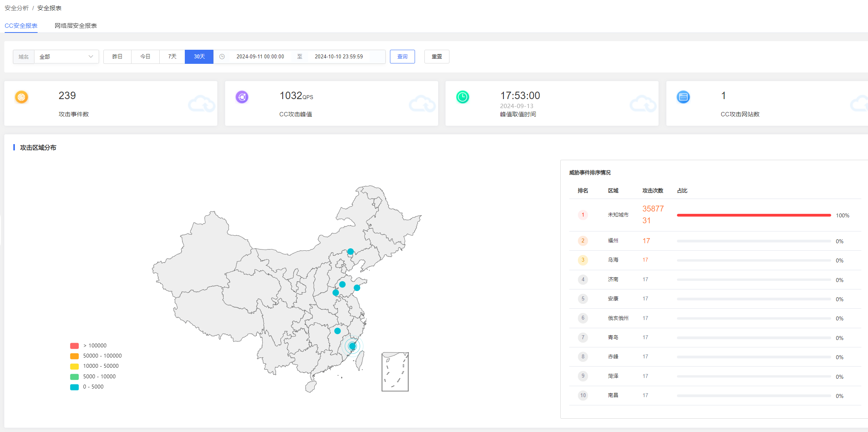Expand domain selector via chevron arrow
Viewport: 868px width, 432px height.
point(91,57)
